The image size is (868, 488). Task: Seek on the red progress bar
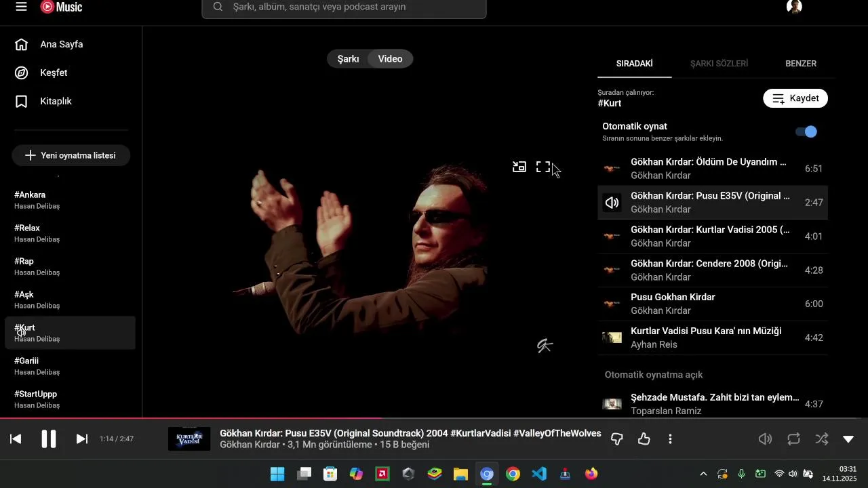(434, 418)
